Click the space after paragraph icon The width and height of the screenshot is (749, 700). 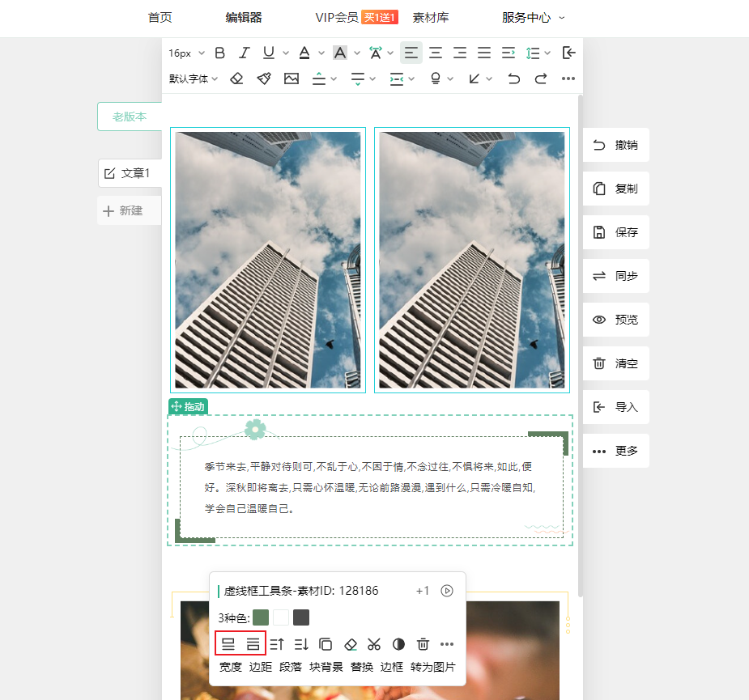[x=358, y=78]
